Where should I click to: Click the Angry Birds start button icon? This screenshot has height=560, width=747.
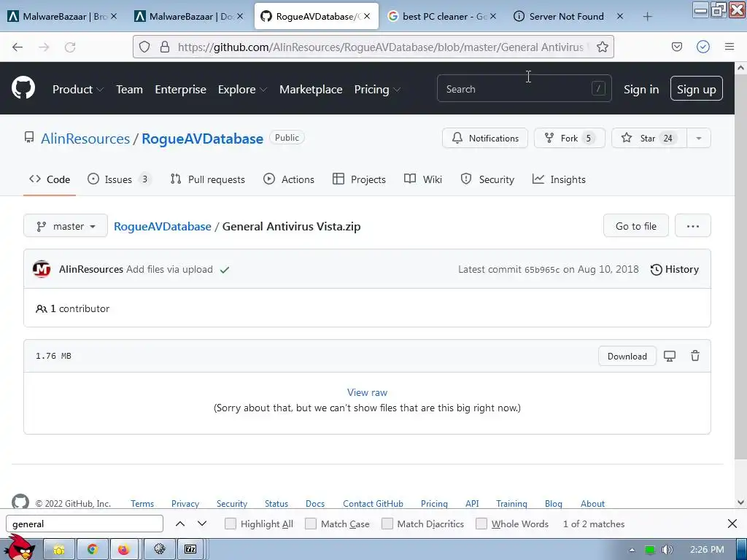20,548
